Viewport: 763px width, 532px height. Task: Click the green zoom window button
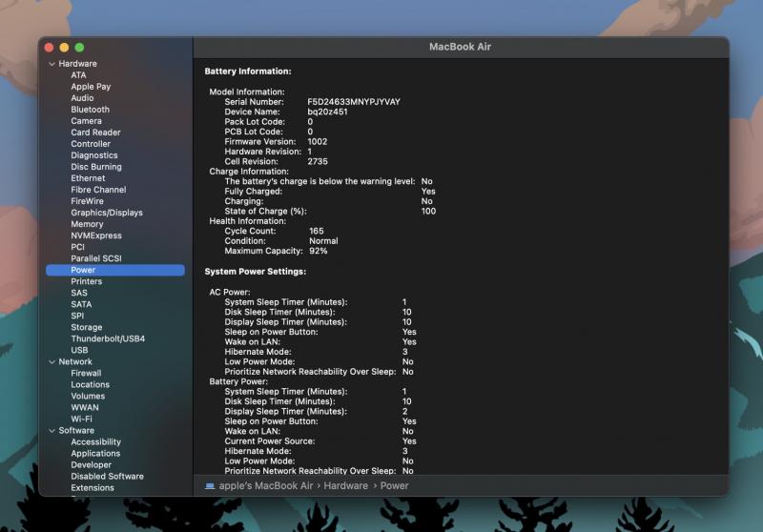(x=79, y=47)
